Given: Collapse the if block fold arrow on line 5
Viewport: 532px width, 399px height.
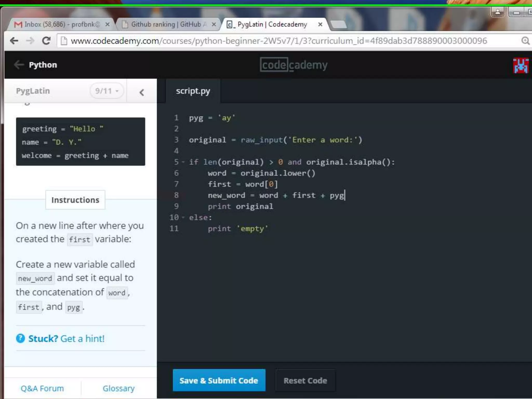Looking at the screenshot, I should (x=183, y=162).
